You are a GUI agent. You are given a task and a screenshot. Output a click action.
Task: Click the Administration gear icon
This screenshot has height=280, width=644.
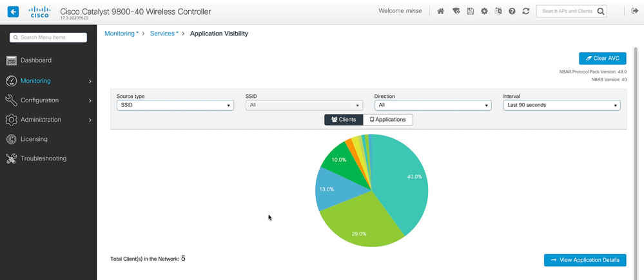[11, 120]
